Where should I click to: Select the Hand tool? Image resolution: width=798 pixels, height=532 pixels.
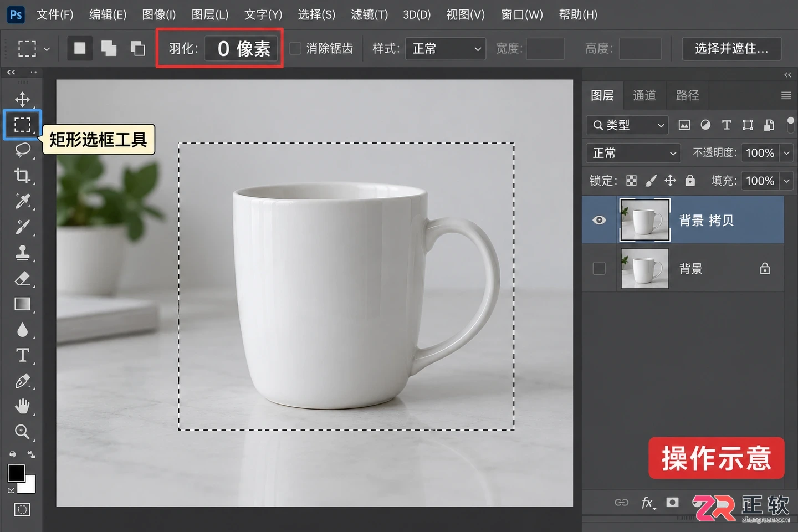[x=22, y=407]
